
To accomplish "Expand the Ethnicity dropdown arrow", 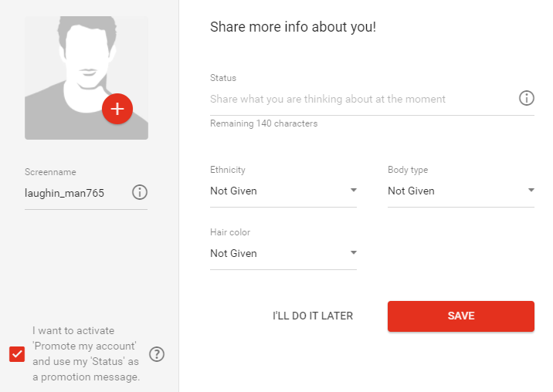I will click(x=354, y=191).
